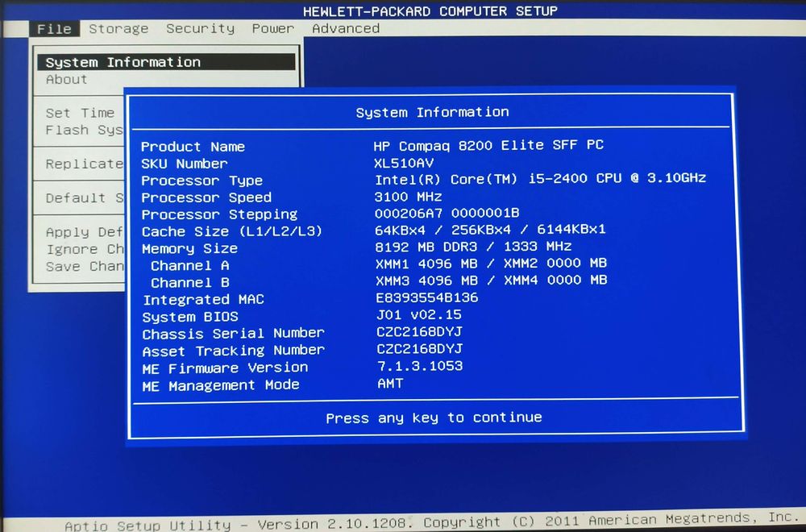Click the Processor Stepping label
806x532 pixels.
coord(219,215)
